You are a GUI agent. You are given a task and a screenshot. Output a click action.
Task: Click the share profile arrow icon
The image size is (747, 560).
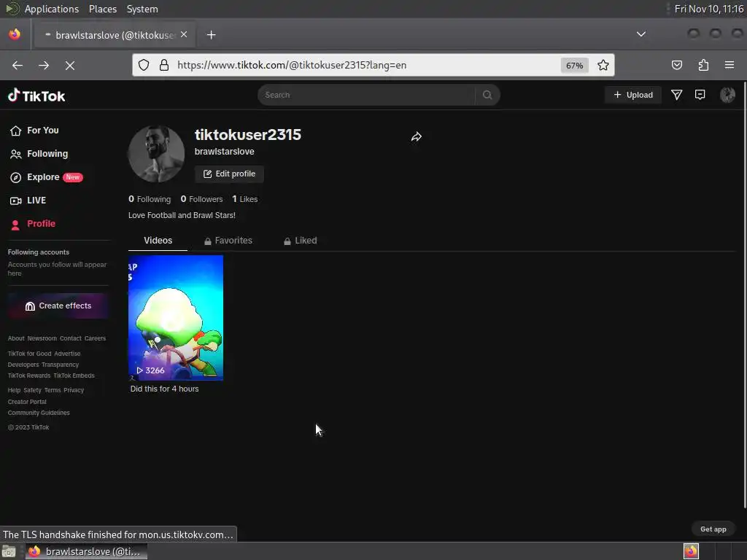(x=417, y=137)
